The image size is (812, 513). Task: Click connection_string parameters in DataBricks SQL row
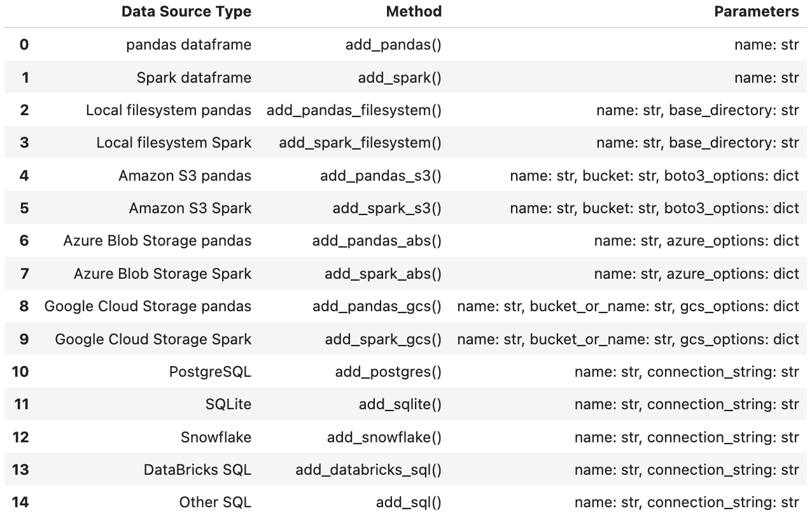687,470
